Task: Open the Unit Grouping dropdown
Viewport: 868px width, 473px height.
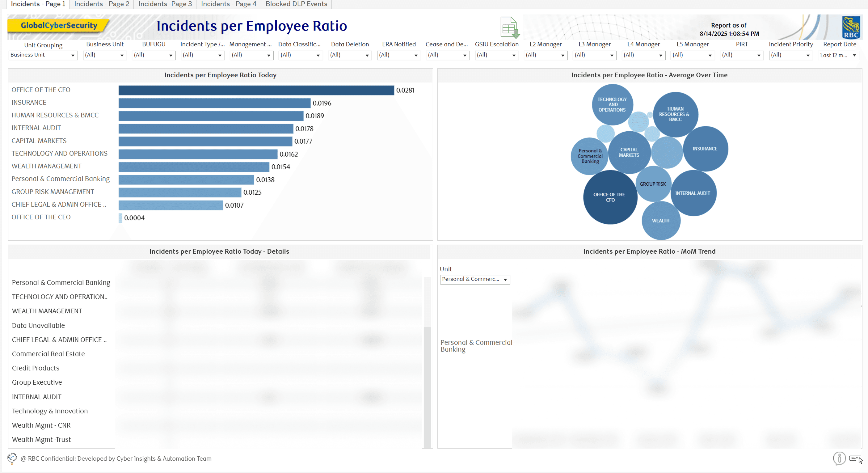Action: click(43, 55)
